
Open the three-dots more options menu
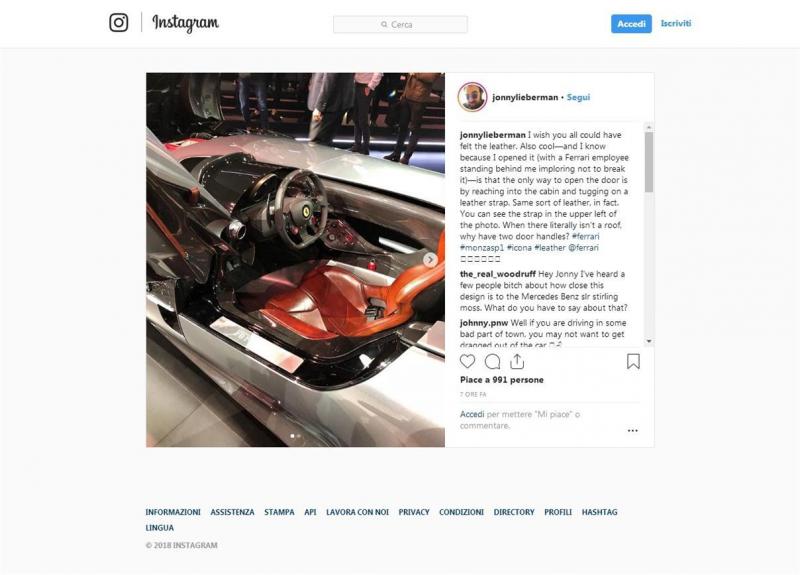[633, 431]
